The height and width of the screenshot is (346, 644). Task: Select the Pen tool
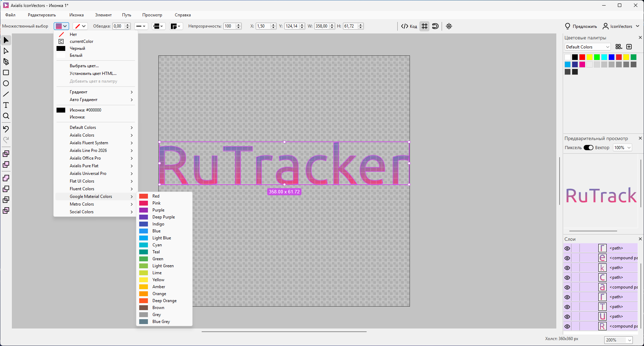pos(6,62)
